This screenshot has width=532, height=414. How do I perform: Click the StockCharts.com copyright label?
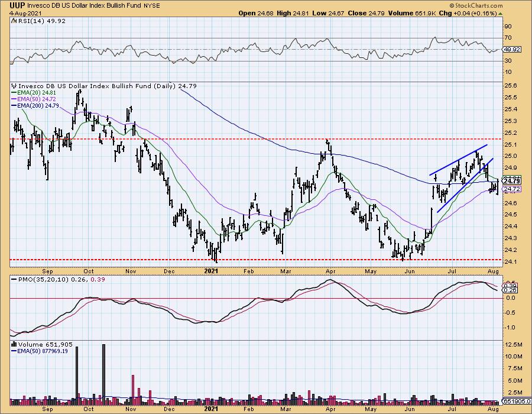(x=476, y=5)
